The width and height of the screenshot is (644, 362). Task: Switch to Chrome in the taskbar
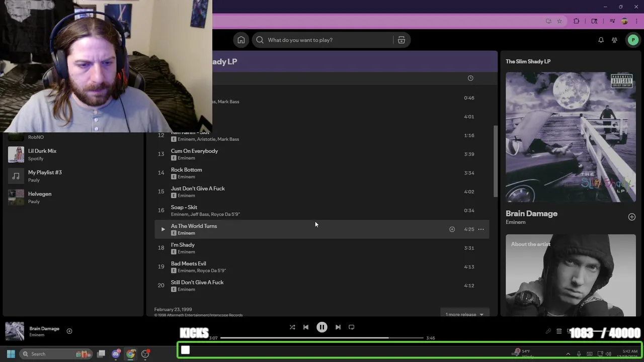pos(131,354)
